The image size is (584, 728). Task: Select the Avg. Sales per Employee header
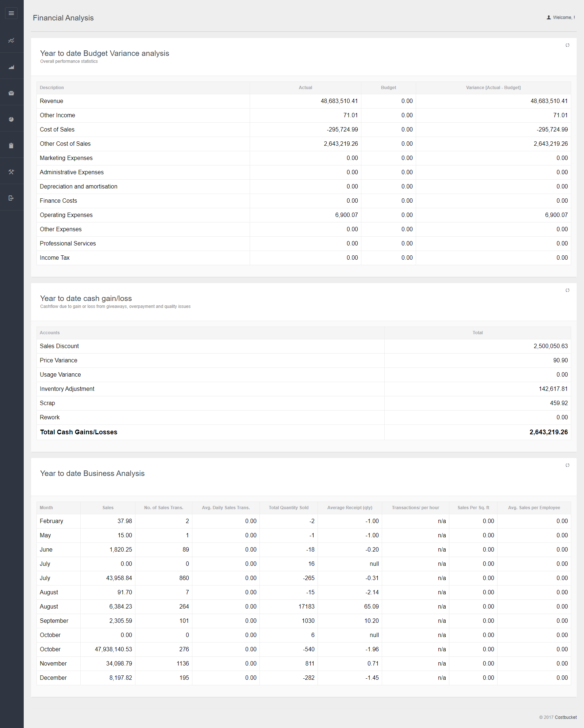[x=534, y=508]
